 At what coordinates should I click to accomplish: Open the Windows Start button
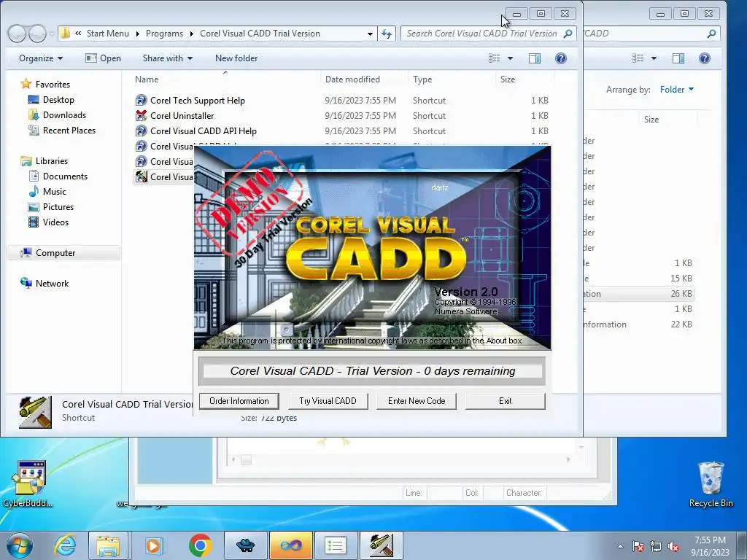click(19, 545)
